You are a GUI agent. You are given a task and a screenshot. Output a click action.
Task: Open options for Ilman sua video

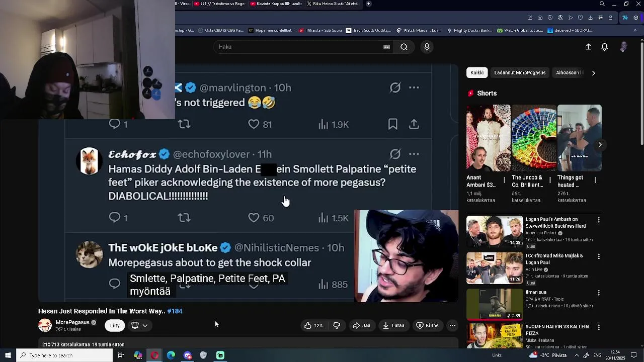(x=599, y=293)
